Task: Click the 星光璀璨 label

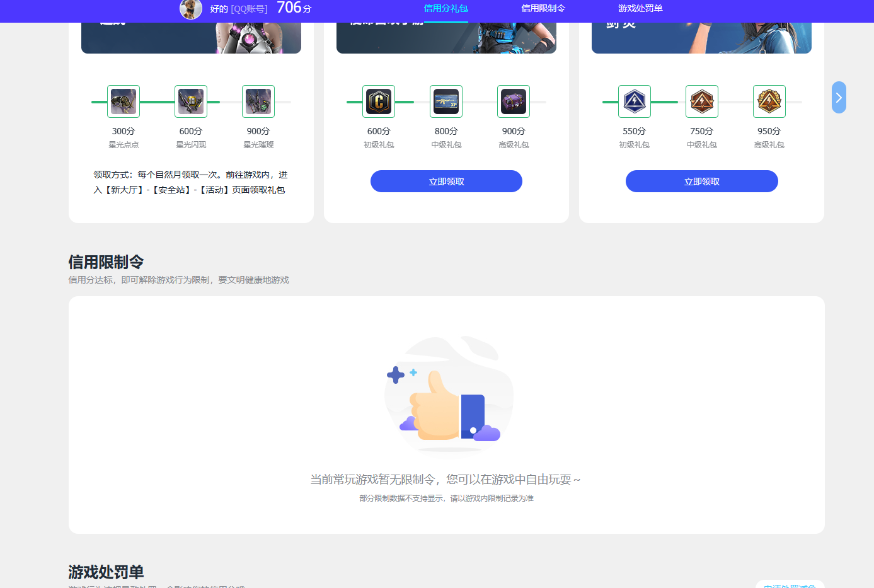Action: 258,145
